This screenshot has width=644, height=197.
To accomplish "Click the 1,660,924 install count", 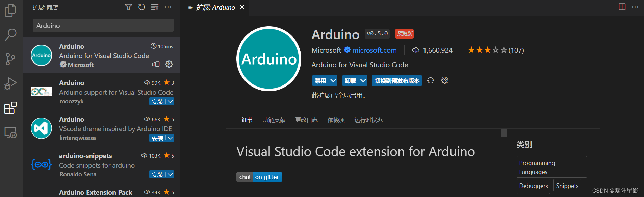I will (x=433, y=50).
